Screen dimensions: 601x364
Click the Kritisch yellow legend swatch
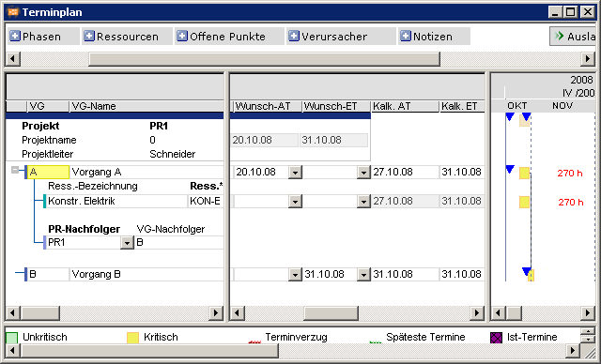coord(132,338)
